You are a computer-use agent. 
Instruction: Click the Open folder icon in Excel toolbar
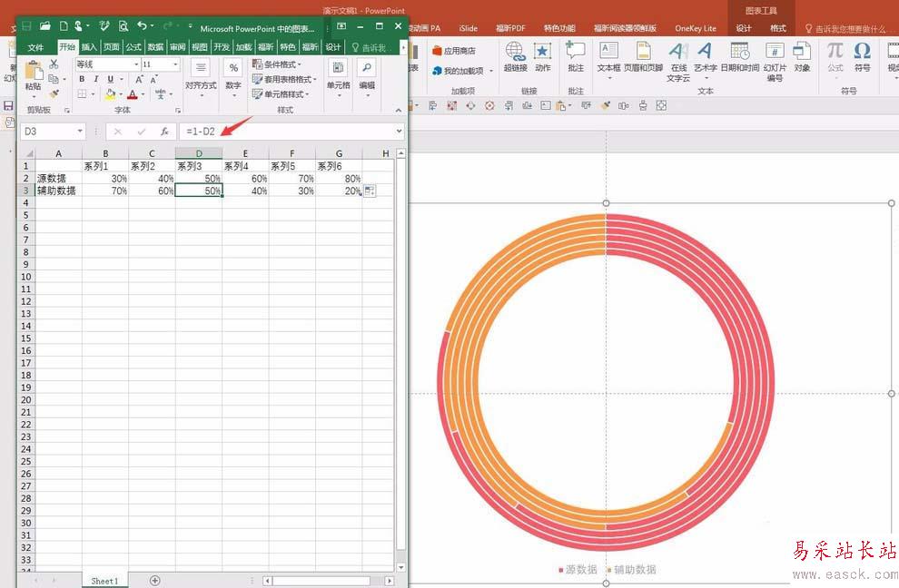45,26
